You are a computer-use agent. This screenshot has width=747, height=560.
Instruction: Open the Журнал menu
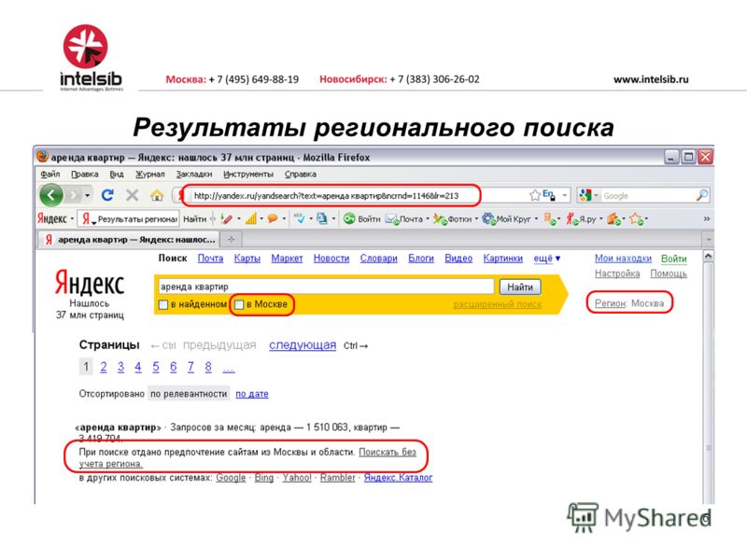pyautogui.click(x=150, y=175)
